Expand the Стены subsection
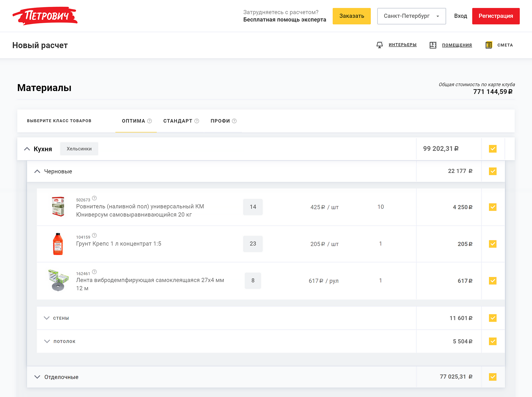The height and width of the screenshot is (397, 532). click(47, 318)
